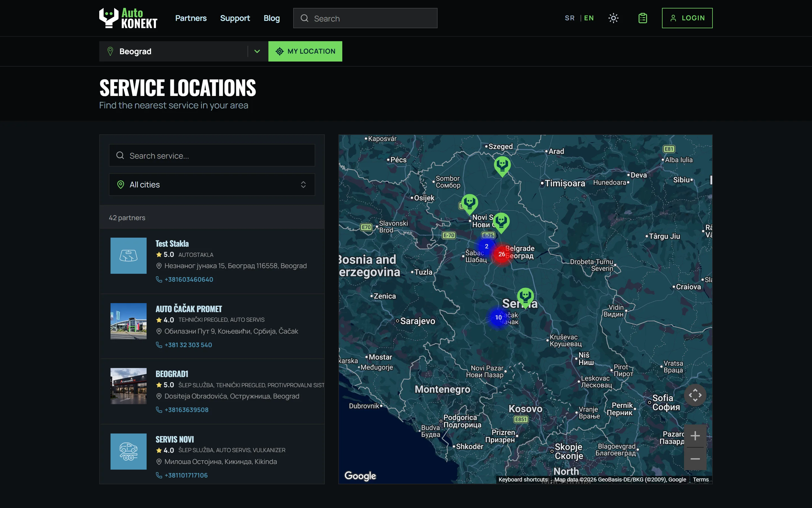Zoom in on the map
812x508 pixels.
695,436
